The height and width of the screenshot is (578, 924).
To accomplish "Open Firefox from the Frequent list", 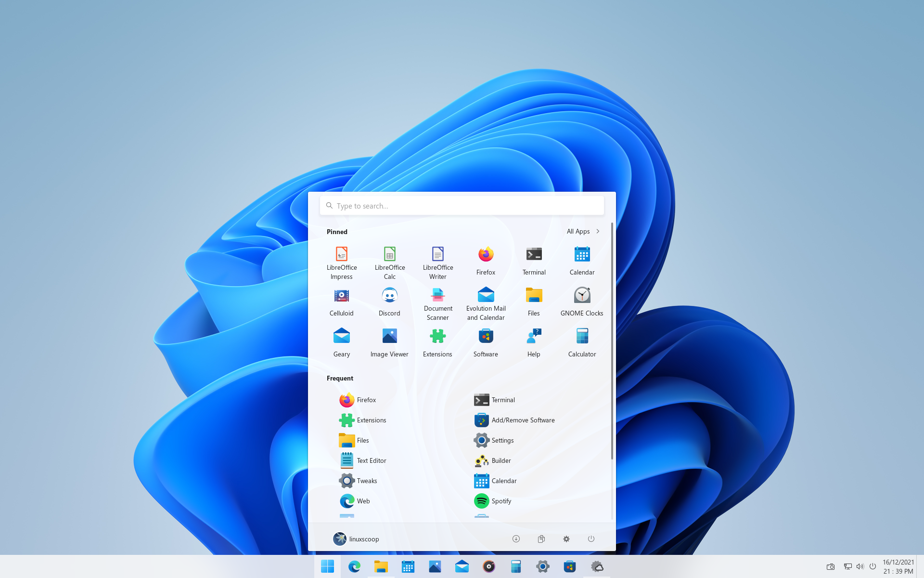I will [358, 400].
